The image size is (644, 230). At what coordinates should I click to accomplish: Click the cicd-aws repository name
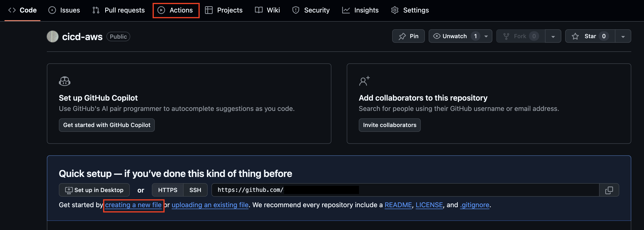pyautogui.click(x=82, y=36)
